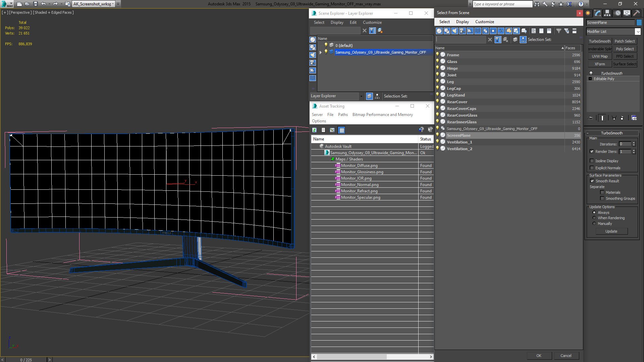Click the Cancel button in Select From Scene
Image resolution: width=644 pixels, height=362 pixels.
click(x=566, y=356)
